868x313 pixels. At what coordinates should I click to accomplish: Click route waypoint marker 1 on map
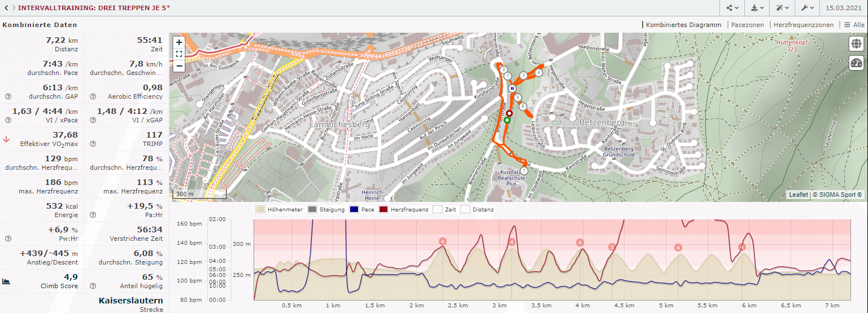[x=524, y=170]
